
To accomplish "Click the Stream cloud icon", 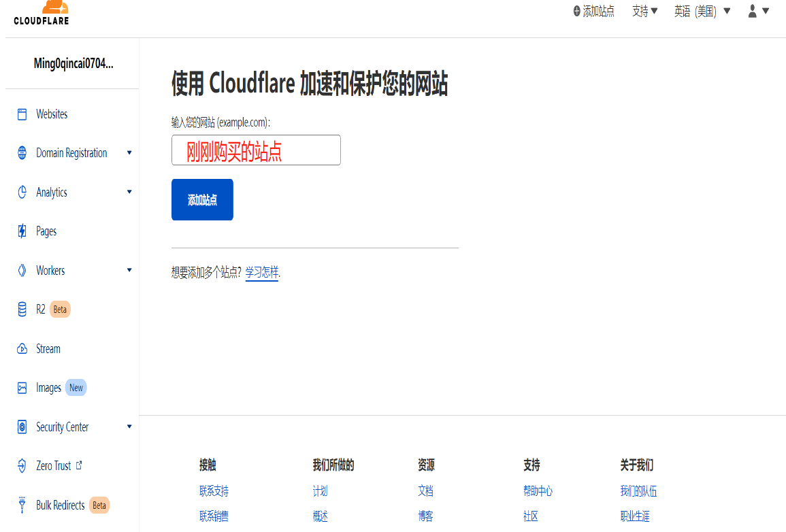I will (22, 348).
